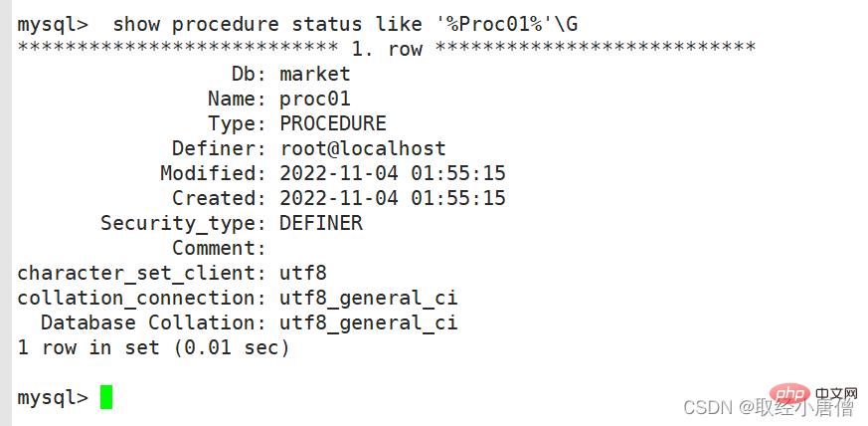This screenshot has width=868, height=426.
Task: Click the character_set_client value utf8
Action: pyautogui.click(x=302, y=273)
